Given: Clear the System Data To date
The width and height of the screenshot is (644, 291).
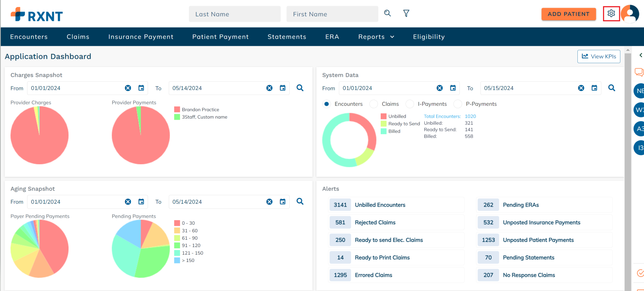Looking at the screenshot, I should (581, 88).
